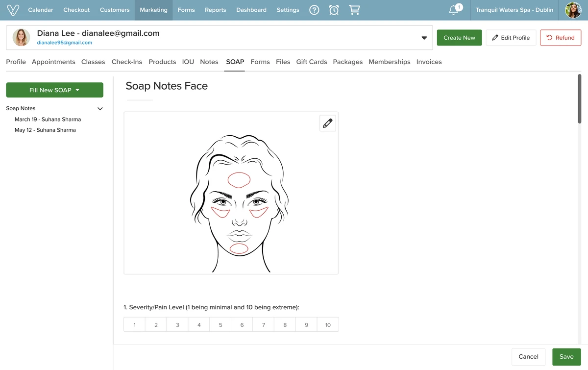This screenshot has height=370, width=588.
Task: Open the Checkout menu
Action: click(x=76, y=10)
